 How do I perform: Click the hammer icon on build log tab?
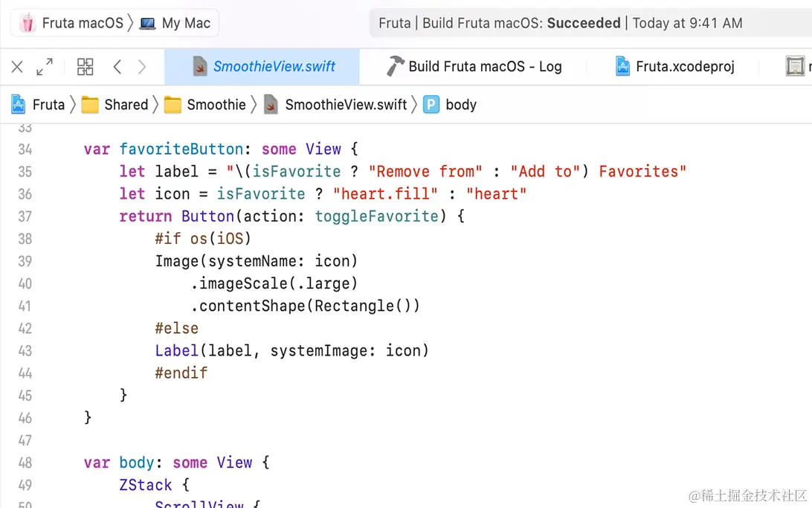click(395, 66)
